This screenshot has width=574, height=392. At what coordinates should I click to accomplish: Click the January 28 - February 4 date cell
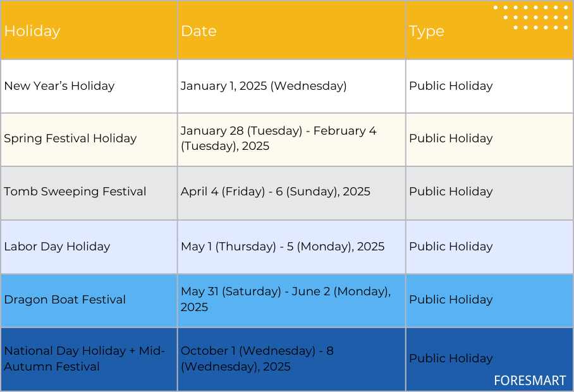coord(291,140)
